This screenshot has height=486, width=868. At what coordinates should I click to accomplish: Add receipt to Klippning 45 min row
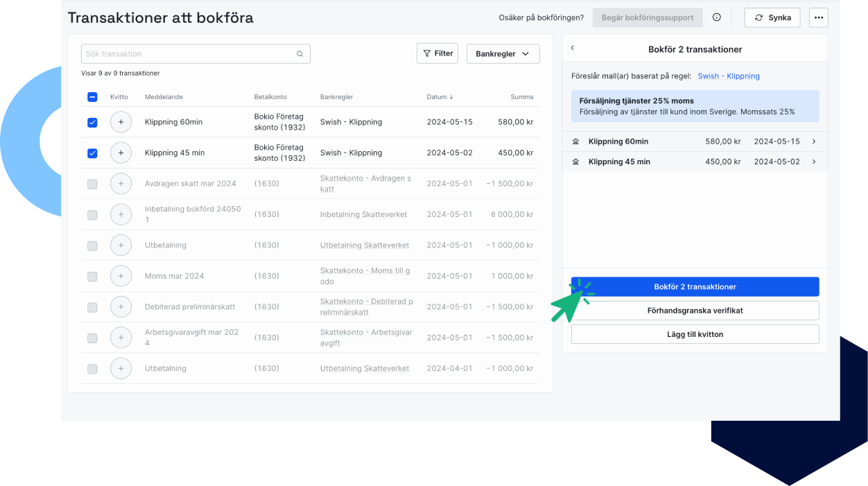point(121,153)
